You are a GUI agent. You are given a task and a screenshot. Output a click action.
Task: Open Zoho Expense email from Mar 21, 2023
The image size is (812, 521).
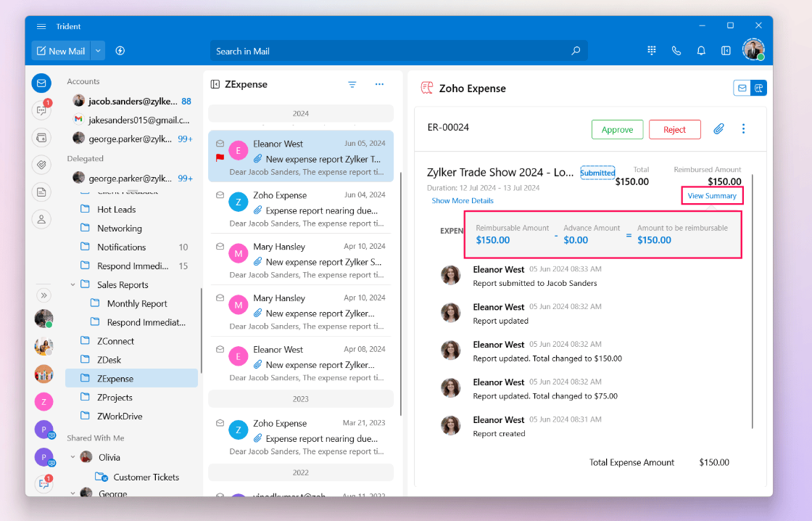click(x=301, y=436)
